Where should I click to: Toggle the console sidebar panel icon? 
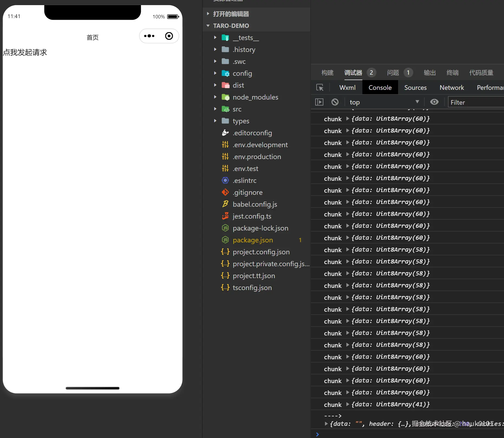coord(319,102)
